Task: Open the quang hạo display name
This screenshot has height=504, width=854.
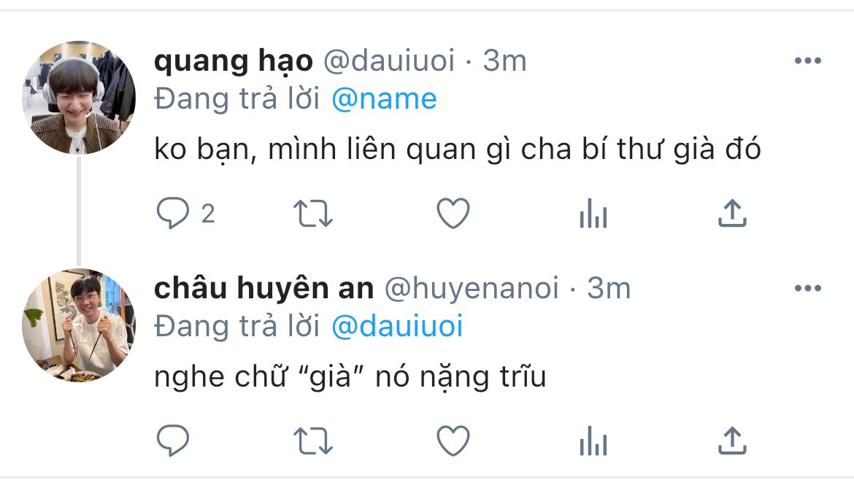Action: tap(234, 61)
